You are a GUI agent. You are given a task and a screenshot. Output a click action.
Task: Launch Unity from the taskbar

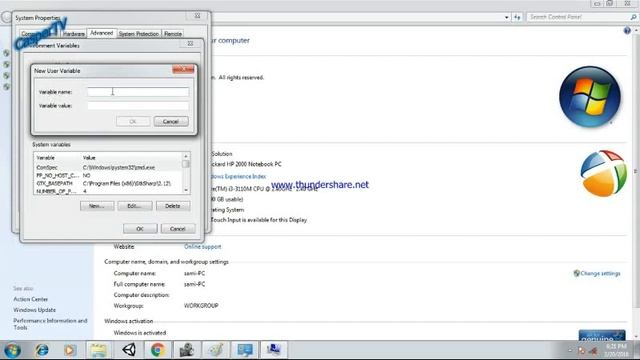click(x=129, y=350)
